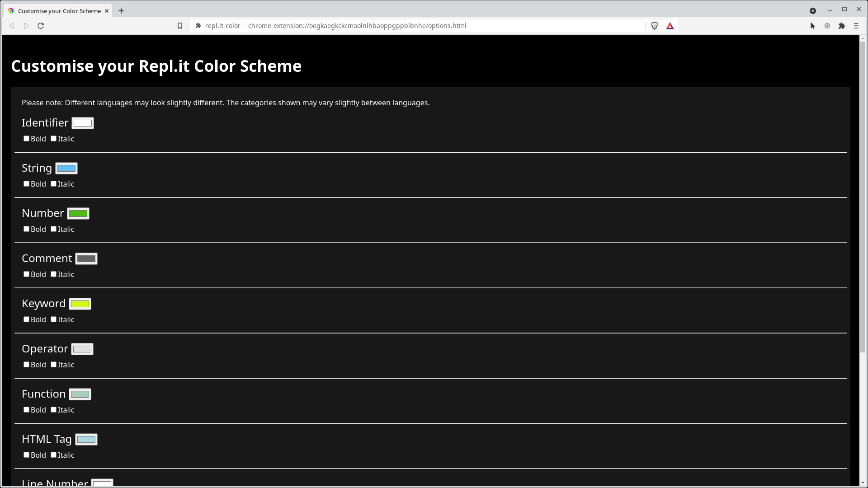Enable Italic for Identifier

click(53, 139)
